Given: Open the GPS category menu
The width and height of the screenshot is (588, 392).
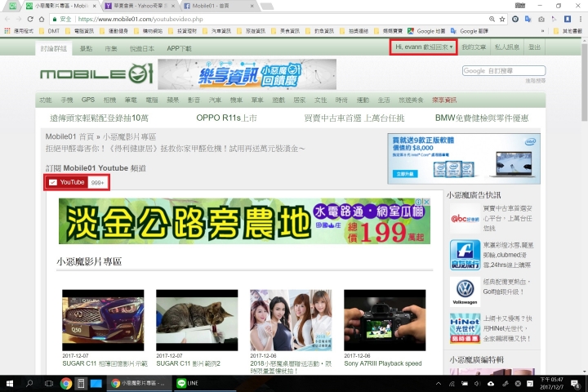Looking at the screenshot, I should click(x=88, y=100).
